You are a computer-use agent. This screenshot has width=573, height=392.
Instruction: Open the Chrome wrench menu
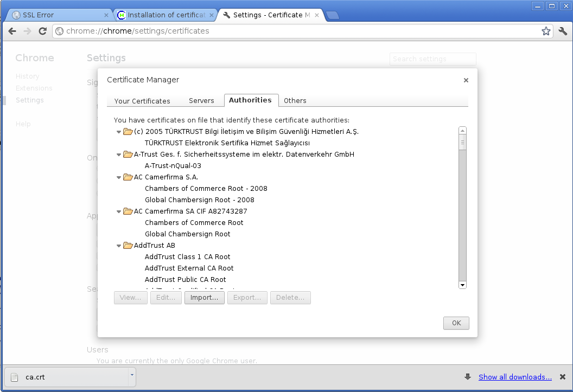click(x=563, y=31)
